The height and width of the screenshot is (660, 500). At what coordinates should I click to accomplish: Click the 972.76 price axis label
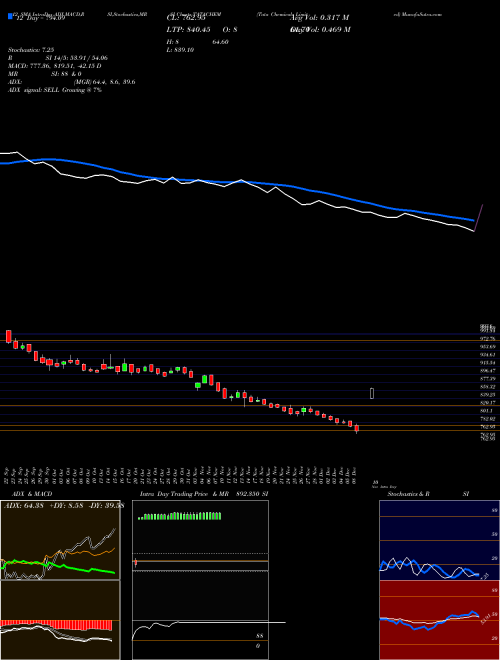(489, 339)
